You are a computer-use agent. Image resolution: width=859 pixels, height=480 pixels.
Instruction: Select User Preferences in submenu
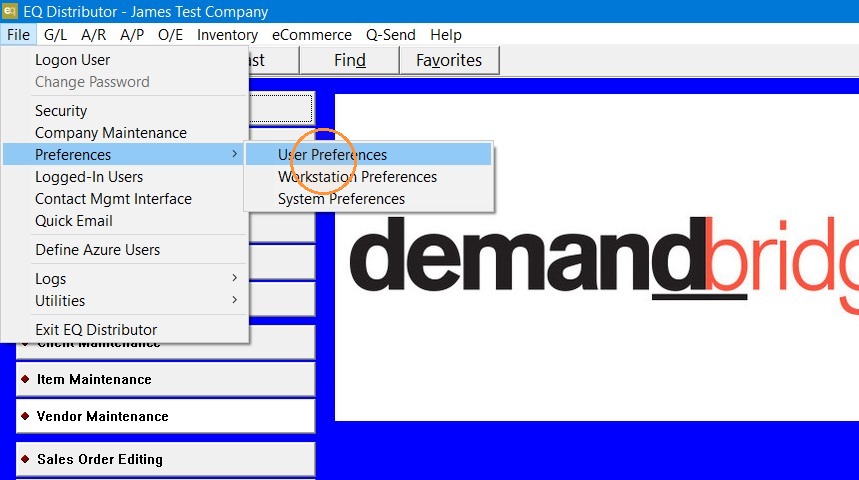click(369, 155)
